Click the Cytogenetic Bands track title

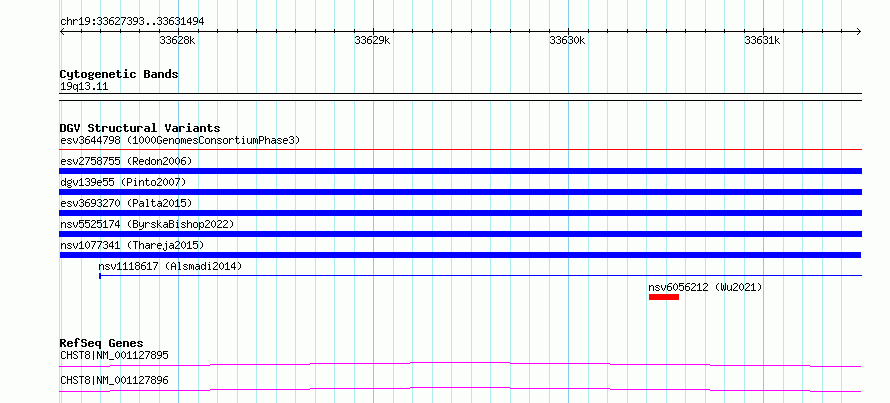(119, 74)
